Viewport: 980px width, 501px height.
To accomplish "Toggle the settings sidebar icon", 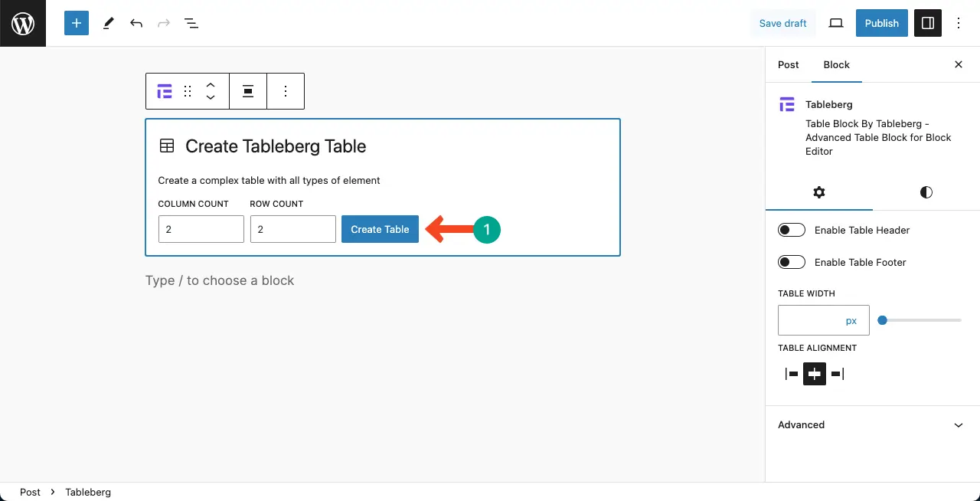I will coord(928,23).
